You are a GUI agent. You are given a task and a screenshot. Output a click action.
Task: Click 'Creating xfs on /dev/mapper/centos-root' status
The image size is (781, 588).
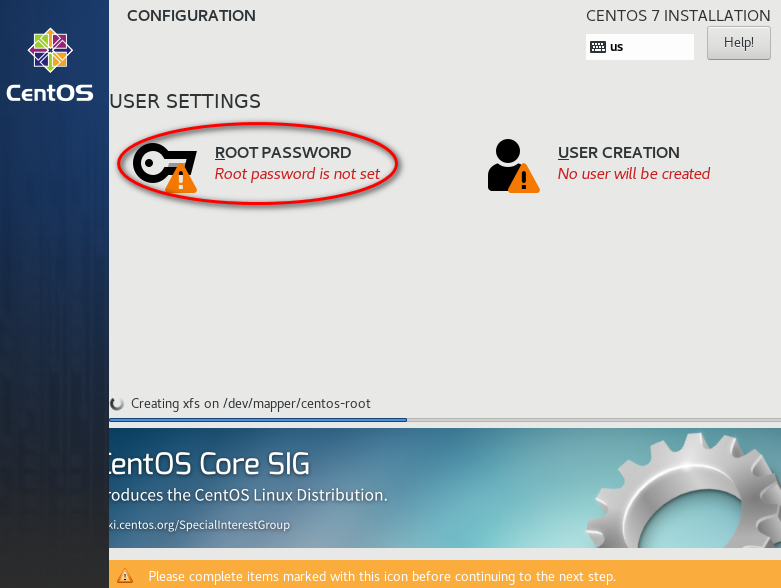tap(251, 403)
